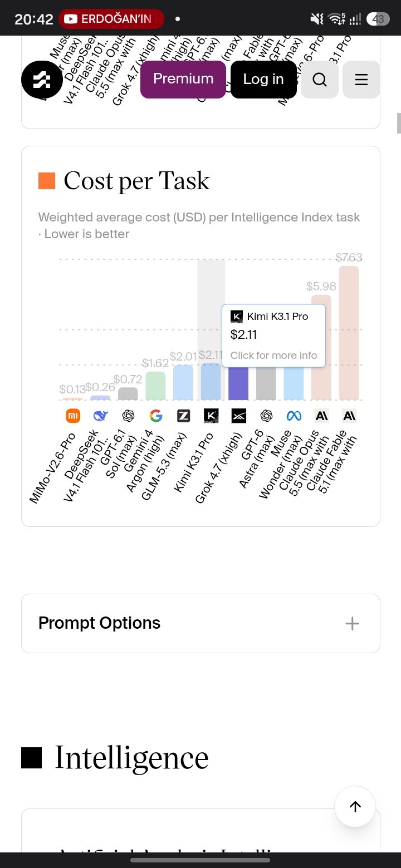The image size is (401, 868).
Task: Click the Grok 4.7 xAI logo icon
Action: click(238, 416)
